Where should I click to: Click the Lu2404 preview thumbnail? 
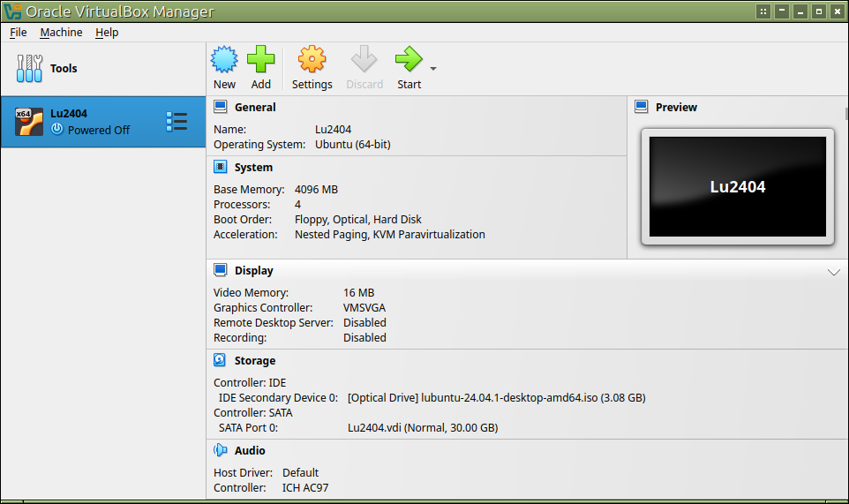tap(737, 187)
